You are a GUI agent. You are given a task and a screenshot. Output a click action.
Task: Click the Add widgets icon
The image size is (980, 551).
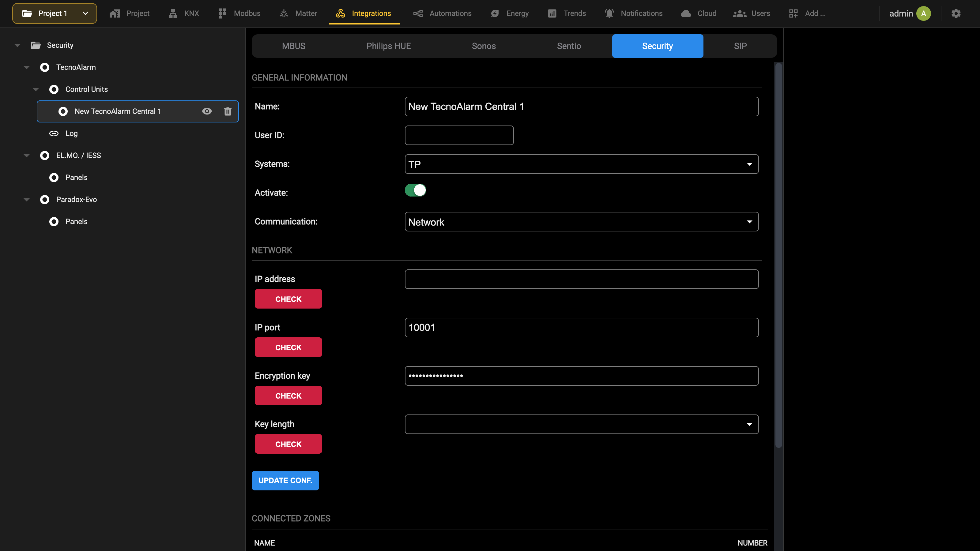point(793,13)
